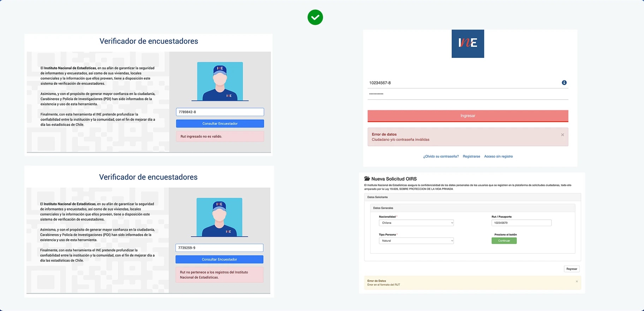
Task: Expand the Tipo Persona dropdown showing Natural
Action: 416,241
